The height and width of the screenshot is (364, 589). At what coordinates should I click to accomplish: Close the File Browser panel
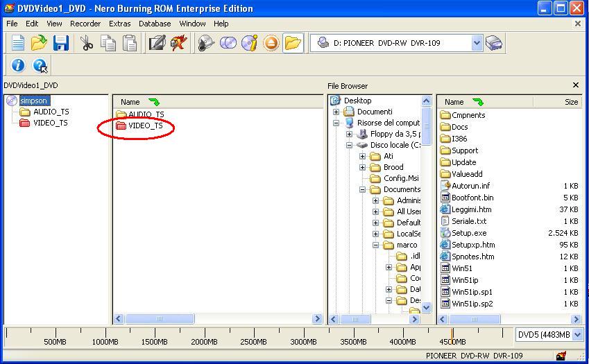(576, 85)
